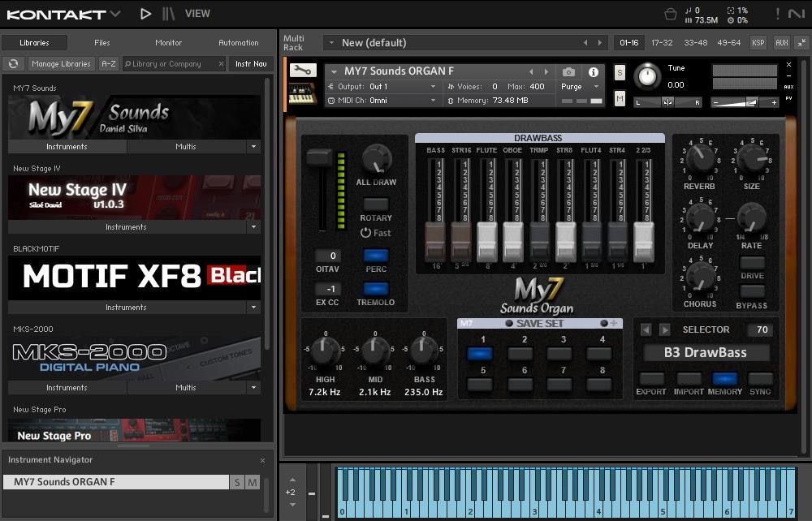
Task: Clear the library search field
Action: [221, 63]
